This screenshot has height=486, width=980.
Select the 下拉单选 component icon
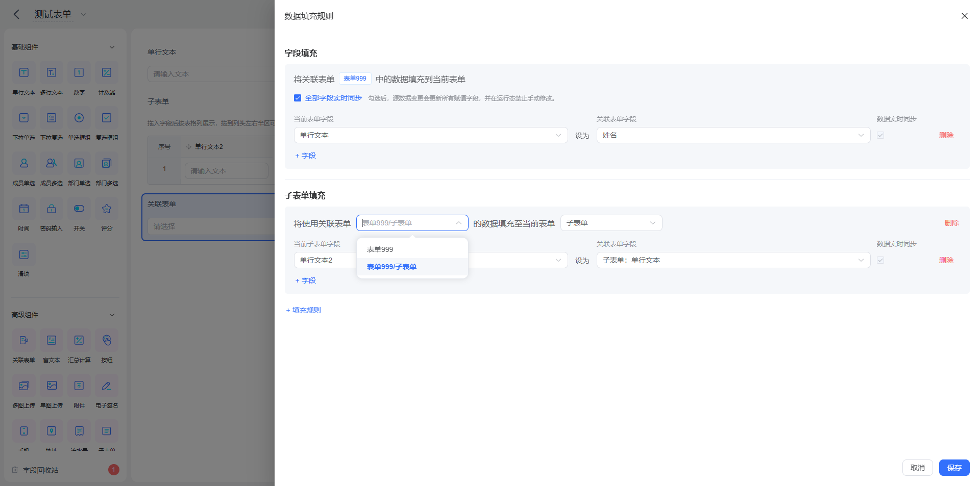(x=24, y=118)
